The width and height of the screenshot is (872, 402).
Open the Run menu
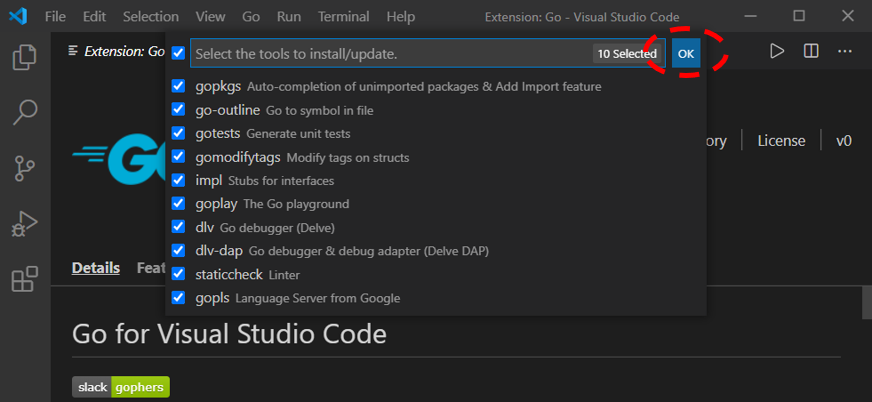pyautogui.click(x=289, y=17)
